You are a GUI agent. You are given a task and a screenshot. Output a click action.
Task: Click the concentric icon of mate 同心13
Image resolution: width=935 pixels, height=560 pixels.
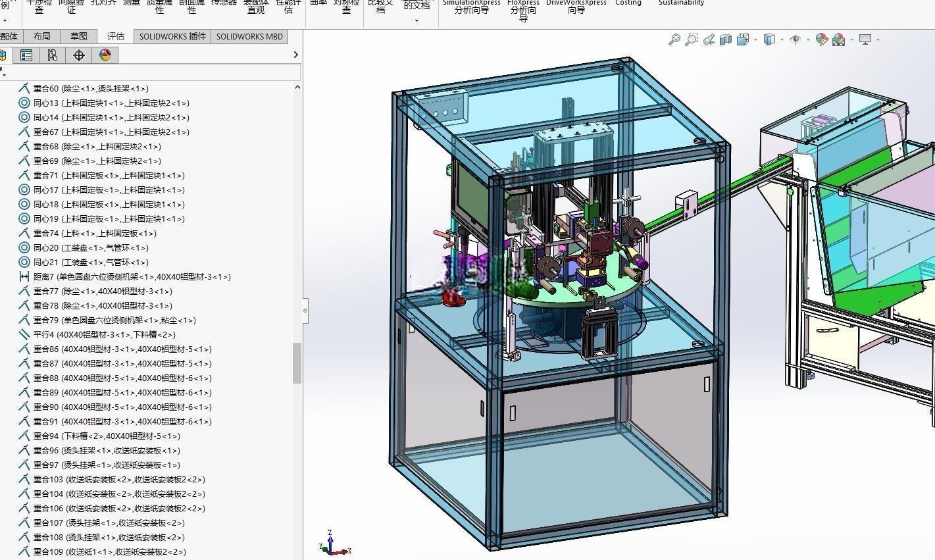[24, 103]
